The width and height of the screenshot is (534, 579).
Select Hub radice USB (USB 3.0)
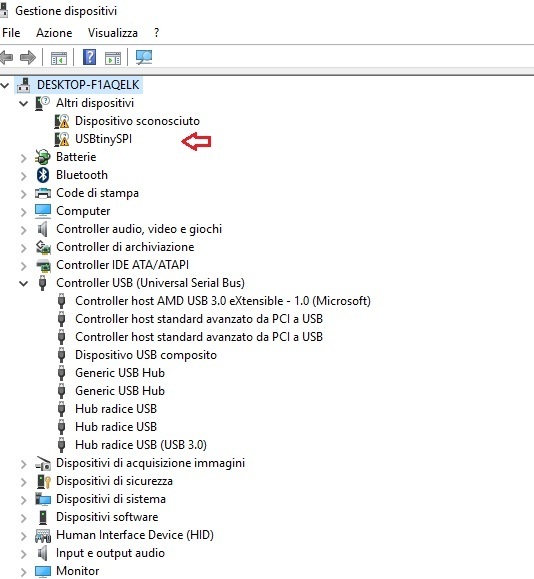coord(141,445)
